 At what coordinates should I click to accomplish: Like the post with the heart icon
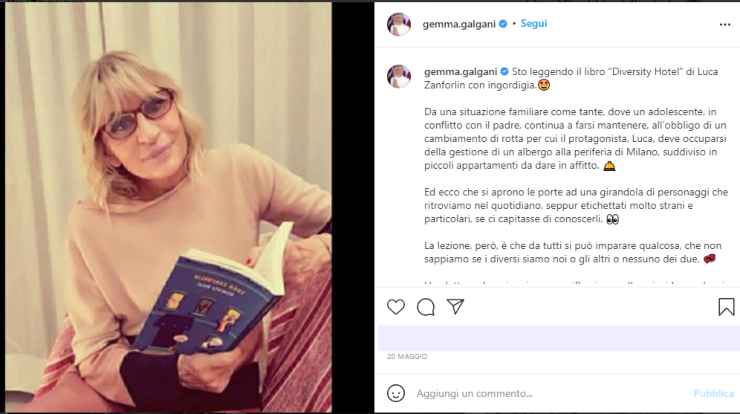395,307
